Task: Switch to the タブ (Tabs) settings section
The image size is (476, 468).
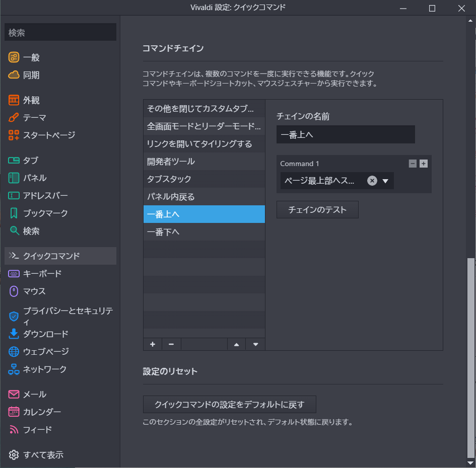Action: point(30,161)
